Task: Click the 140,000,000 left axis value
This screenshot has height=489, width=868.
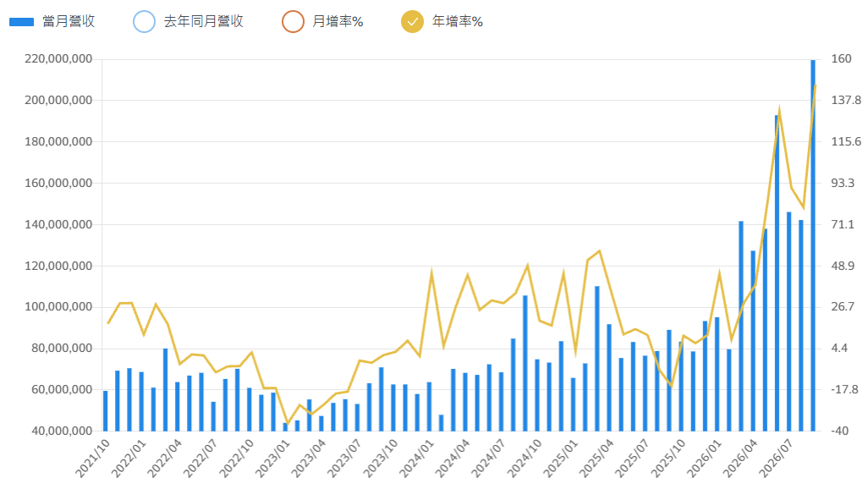Action: click(58, 224)
